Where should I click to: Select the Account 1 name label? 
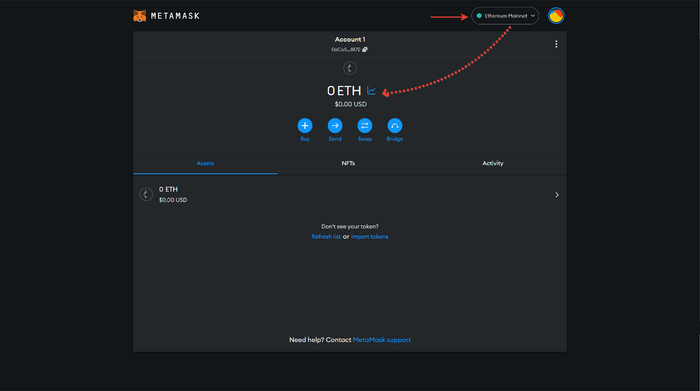pyautogui.click(x=350, y=39)
